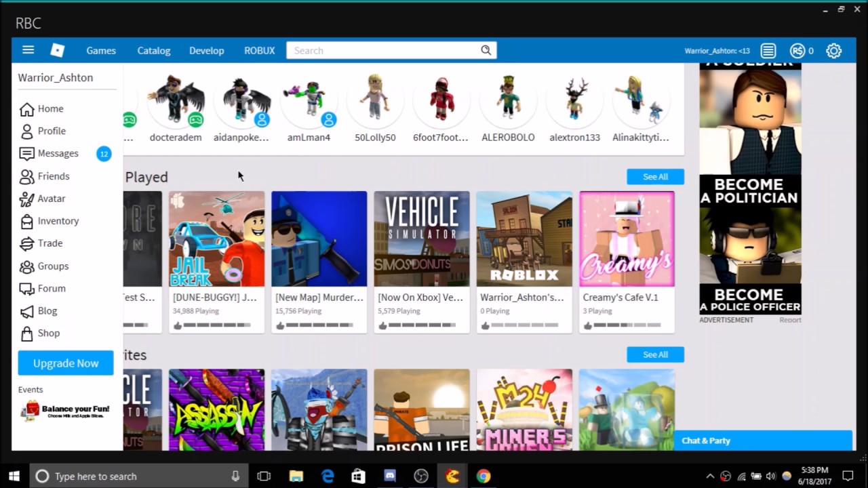The width and height of the screenshot is (868, 488).
Task: Open the Prison Life favorite thumbnail
Action: [422, 409]
